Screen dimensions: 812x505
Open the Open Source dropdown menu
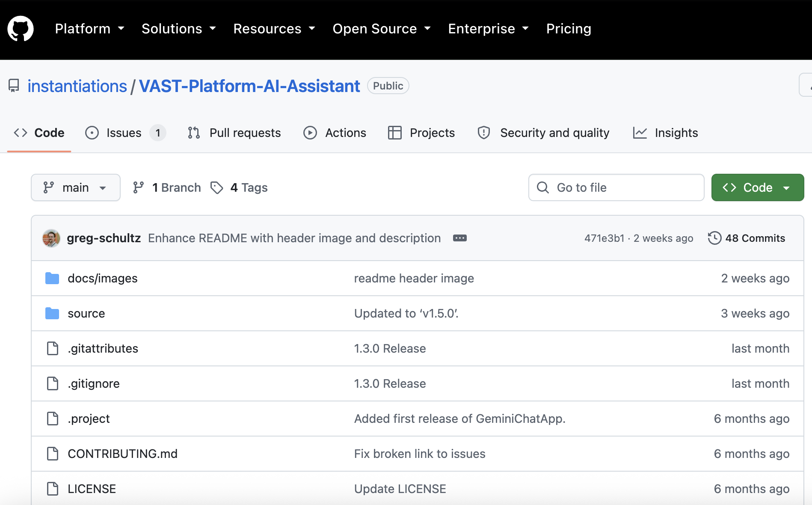click(x=382, y=29)
